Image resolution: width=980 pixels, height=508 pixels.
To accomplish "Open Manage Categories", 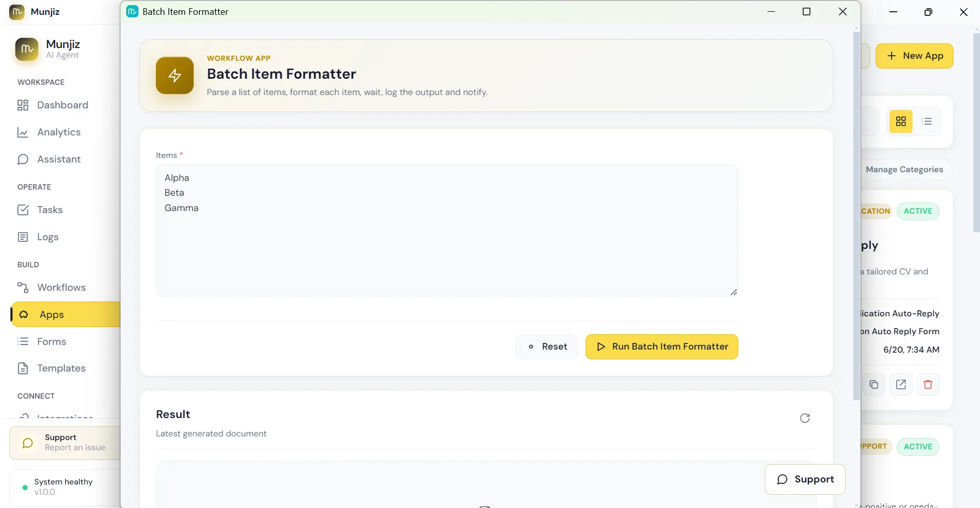I will [x=904, y=170].
